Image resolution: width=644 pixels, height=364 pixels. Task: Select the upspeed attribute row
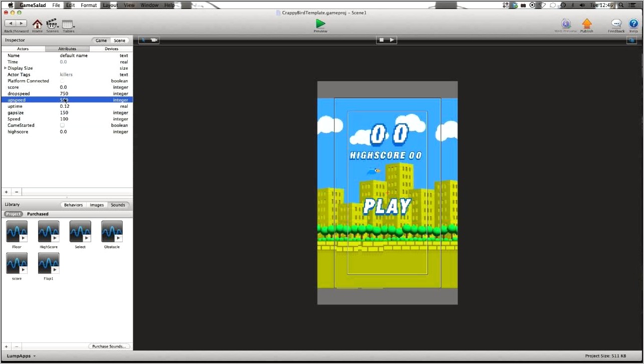tap(67, 100)
